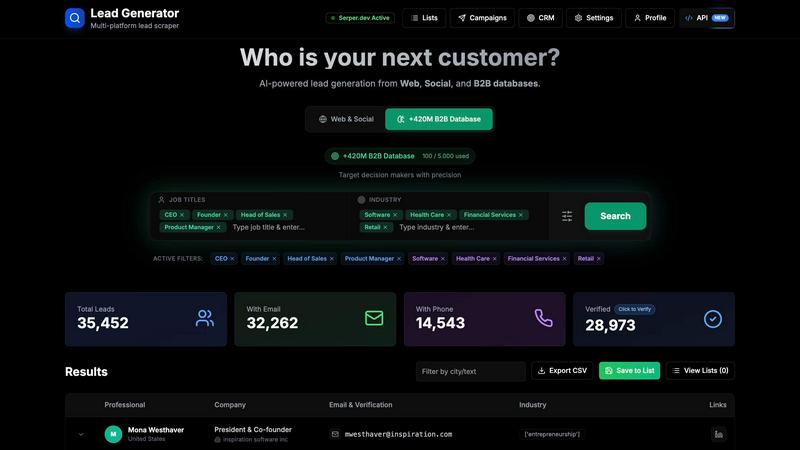Screen dimensions: 800x450
Task: Clear Founder from active filters
Action: pyautogui.click(x=274, y=259)
